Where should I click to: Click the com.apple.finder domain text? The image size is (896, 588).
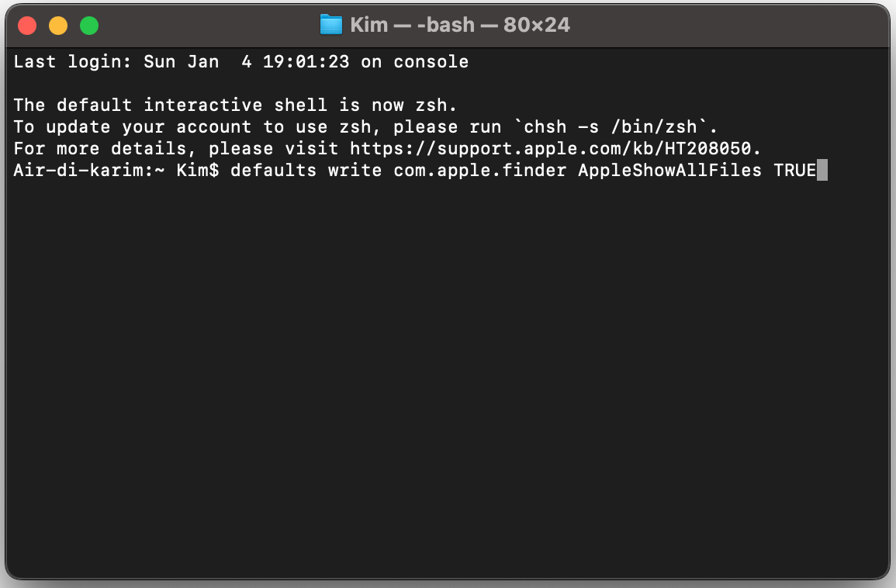click(477, 170)
